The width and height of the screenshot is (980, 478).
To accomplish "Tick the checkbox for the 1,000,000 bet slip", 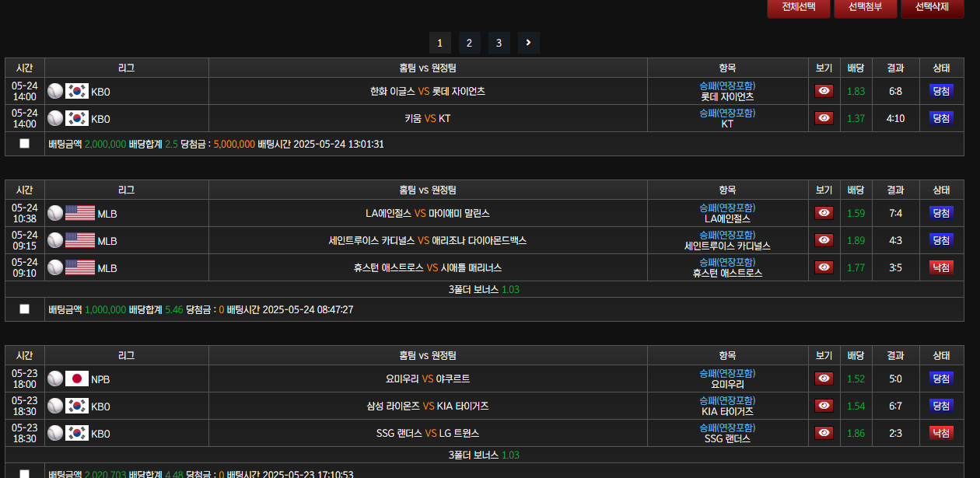I will (x=25, y=309).
